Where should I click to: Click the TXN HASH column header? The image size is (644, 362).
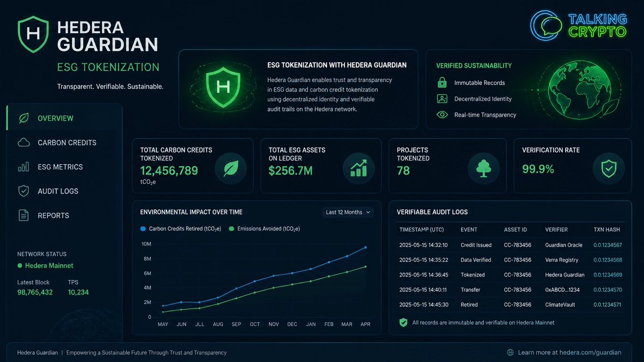606,230
